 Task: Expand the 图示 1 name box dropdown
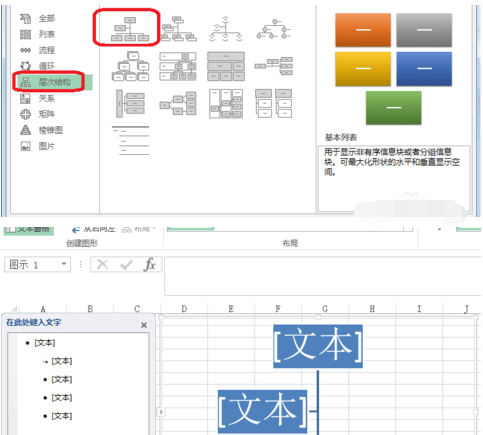coord(64,264)
